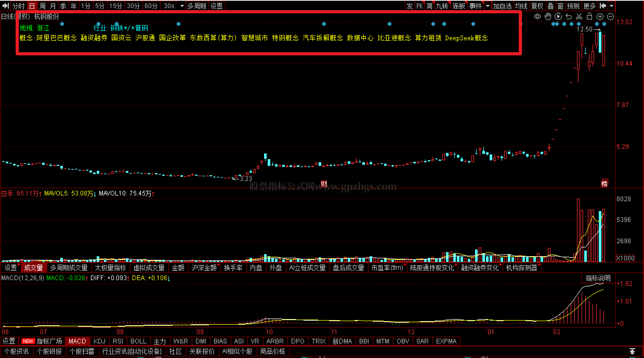This screenshot has width=644, height=358.
Task: Click the scroll-to-top arrow at bottom right
Action: tap(632, 351)
